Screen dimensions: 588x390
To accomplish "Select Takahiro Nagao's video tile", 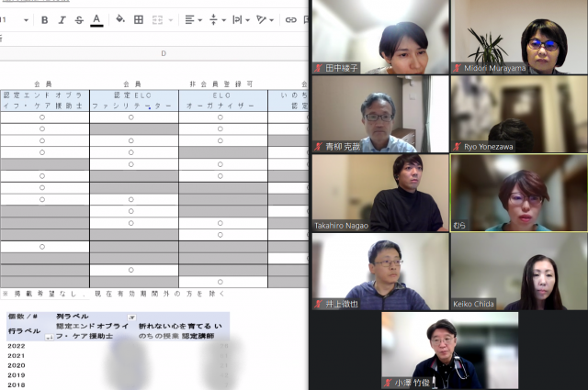I will pyautogui.click(x=380, y=193).
